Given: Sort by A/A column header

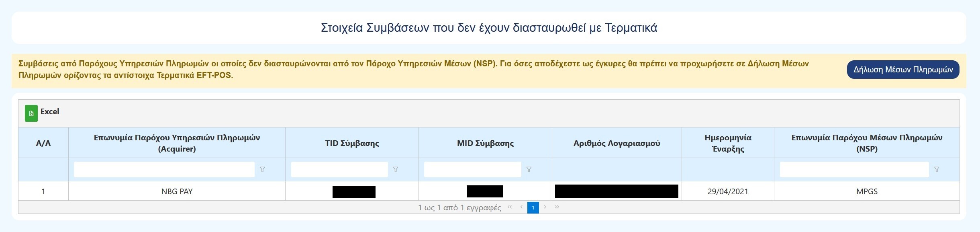Looking at the screenshot, I should coord(43,143).
